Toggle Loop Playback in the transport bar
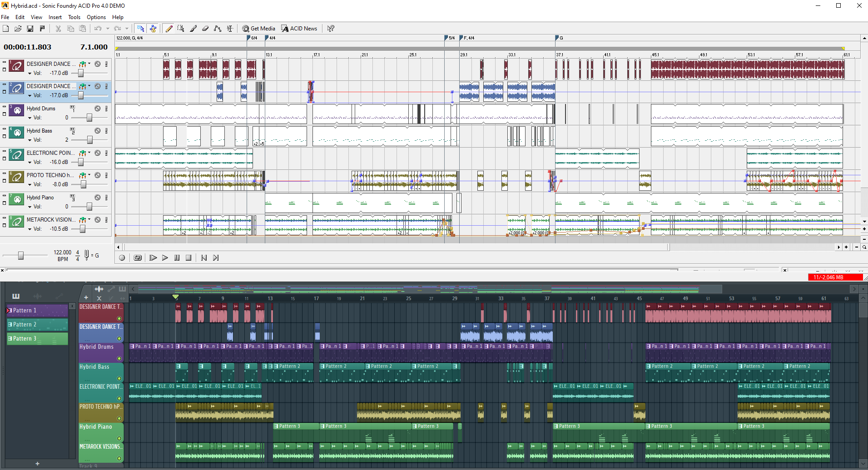868x470 pixels. [x=138, y=258]
